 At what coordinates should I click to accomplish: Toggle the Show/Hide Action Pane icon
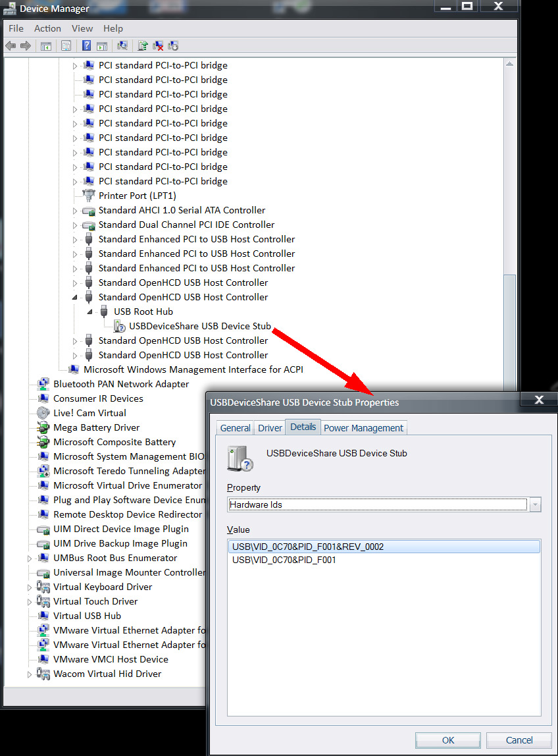pyautogui.click(x=102, y=46)
